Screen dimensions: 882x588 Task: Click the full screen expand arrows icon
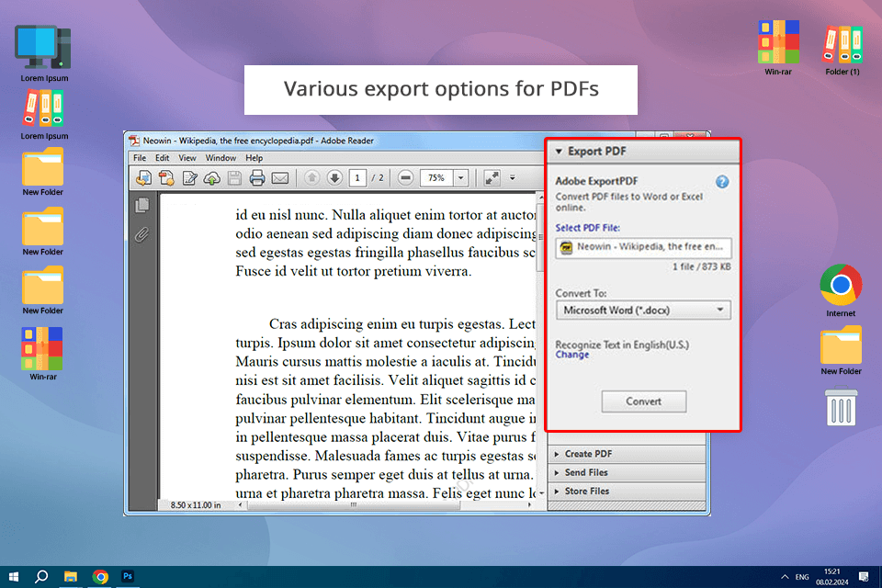coord(492,178)
